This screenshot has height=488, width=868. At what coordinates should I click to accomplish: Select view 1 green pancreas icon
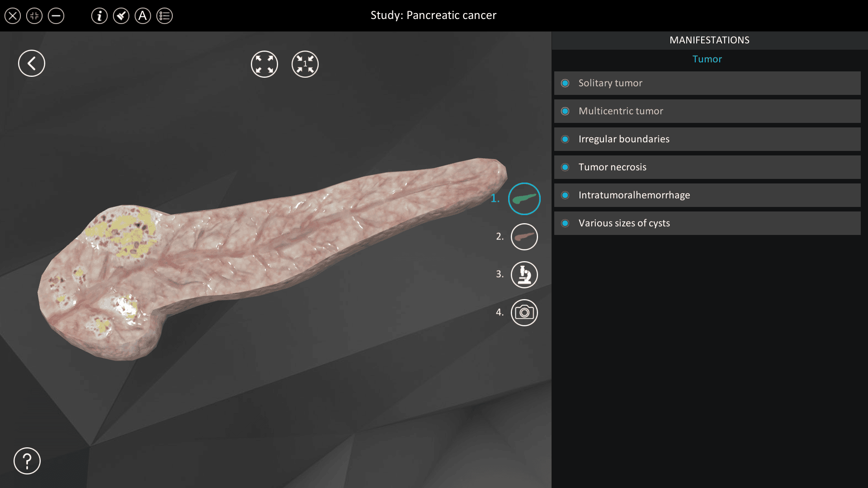point(524,199)
